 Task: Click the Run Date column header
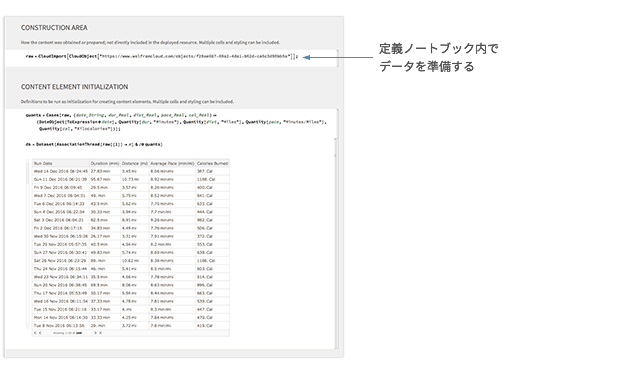click(61, 163)
